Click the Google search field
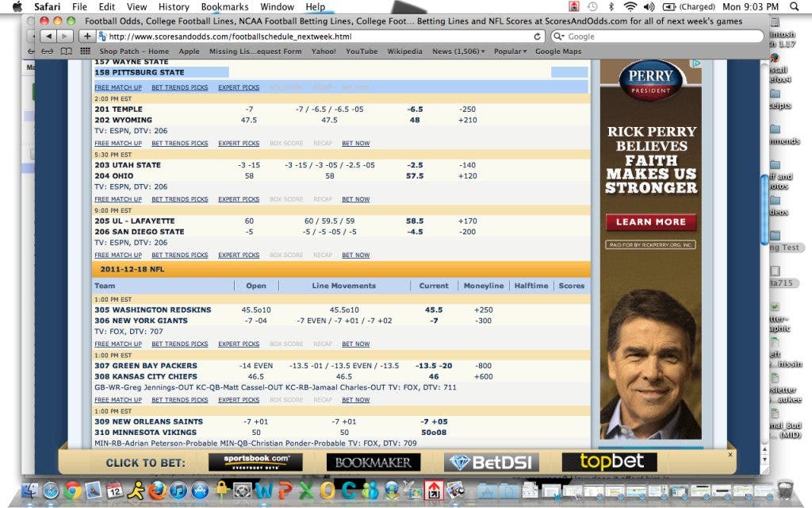The image size is (812, 508). coord(657,37)
